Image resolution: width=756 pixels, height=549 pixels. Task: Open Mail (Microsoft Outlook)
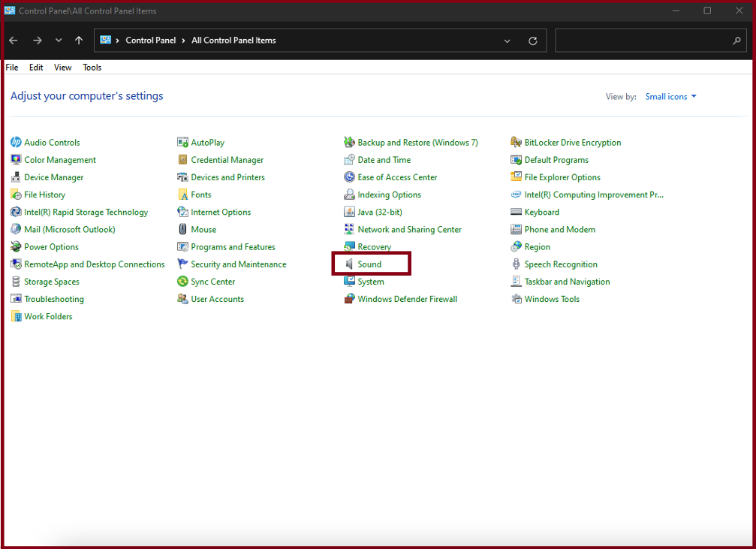[70, 230]
